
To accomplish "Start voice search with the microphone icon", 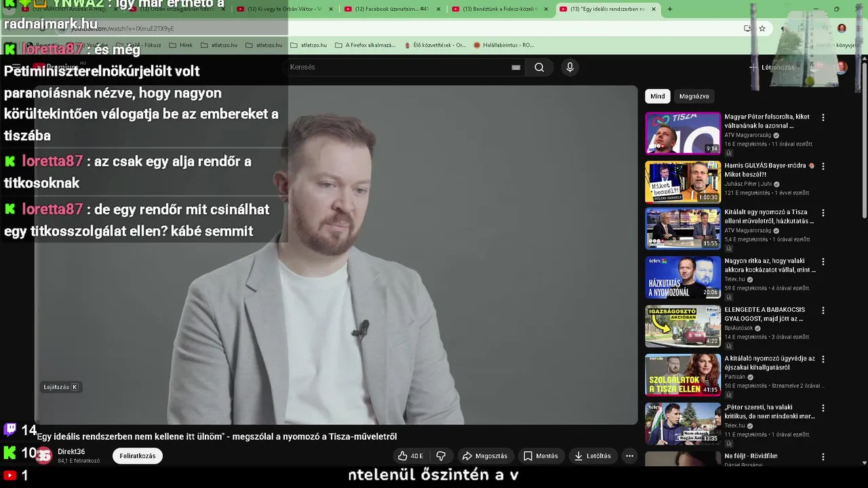I will [x=570, y=67].
